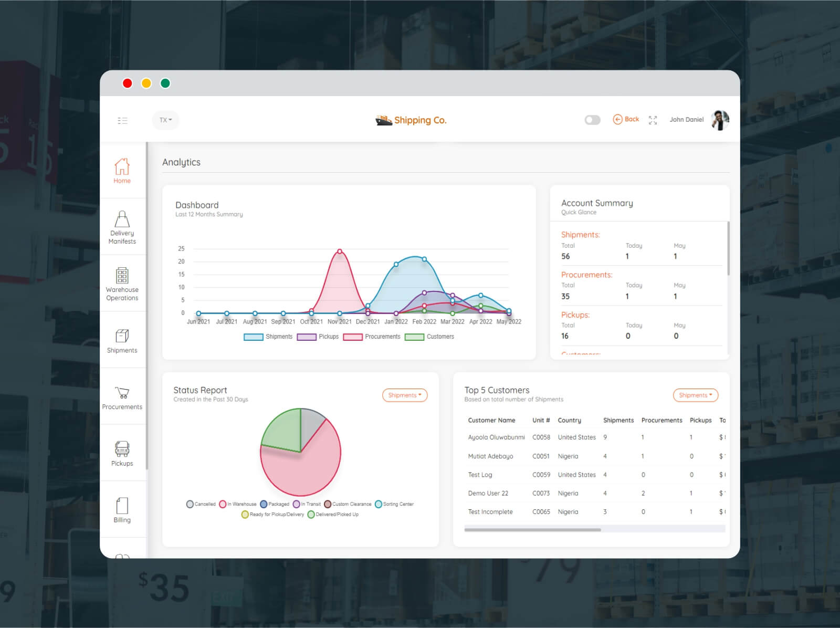Screen dimensions: 840x628
Task: Select Ayoola Oluwabunmi customer row
Action: (595, 437)
